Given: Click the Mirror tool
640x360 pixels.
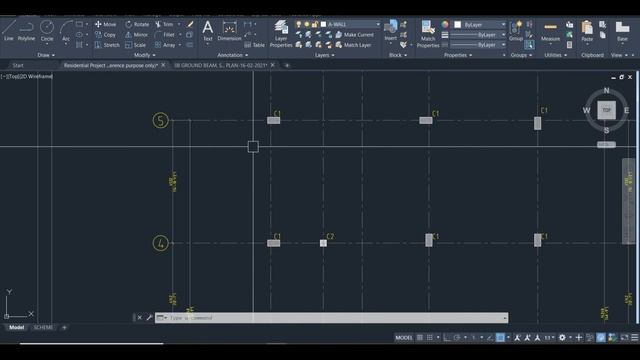Looking at the screenshot, I should tap(136, 35).
